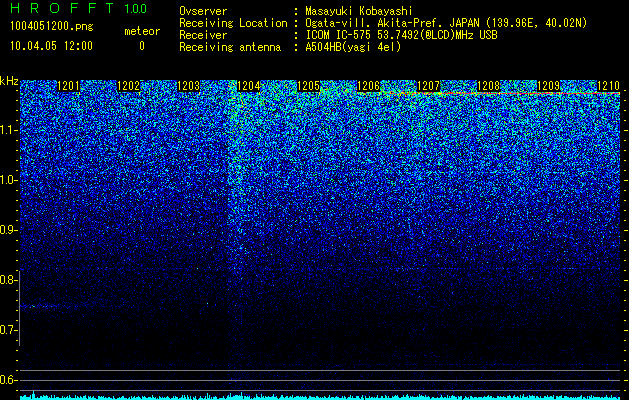Click the meteor count value 0
Viewport: 629px width, 400px height.
(142, 46)
